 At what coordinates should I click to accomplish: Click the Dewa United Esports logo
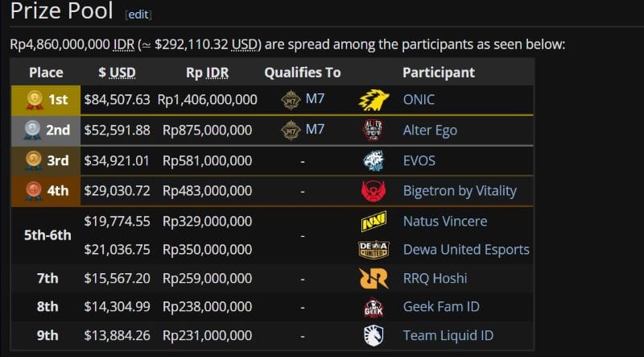point(374,250)
